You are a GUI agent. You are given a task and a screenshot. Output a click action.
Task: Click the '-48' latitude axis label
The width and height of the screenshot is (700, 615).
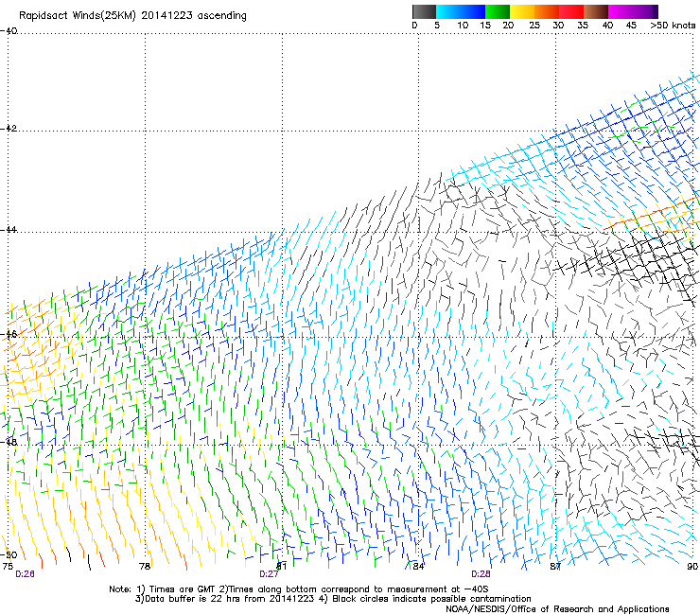click(x=9, y=442)
